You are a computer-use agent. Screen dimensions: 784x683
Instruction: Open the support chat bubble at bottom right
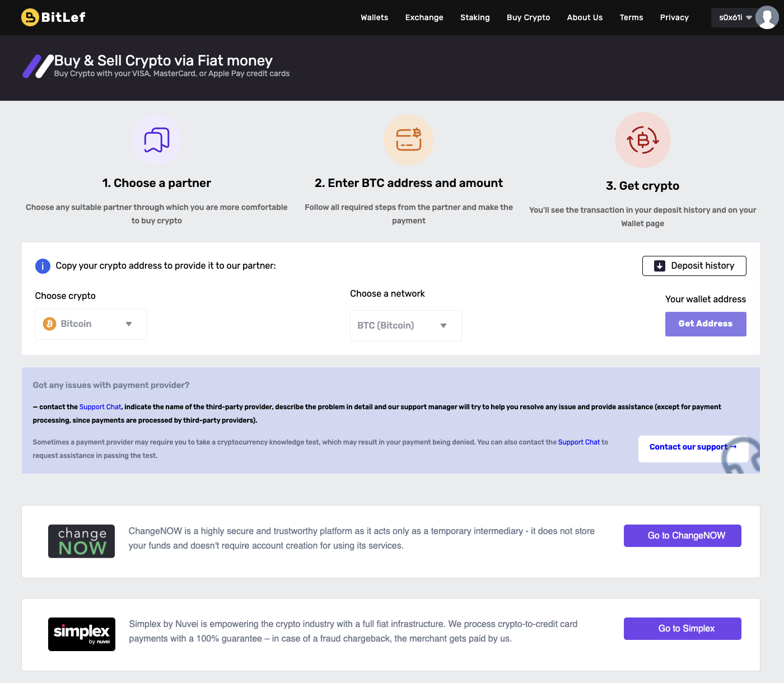coord(740,455)
